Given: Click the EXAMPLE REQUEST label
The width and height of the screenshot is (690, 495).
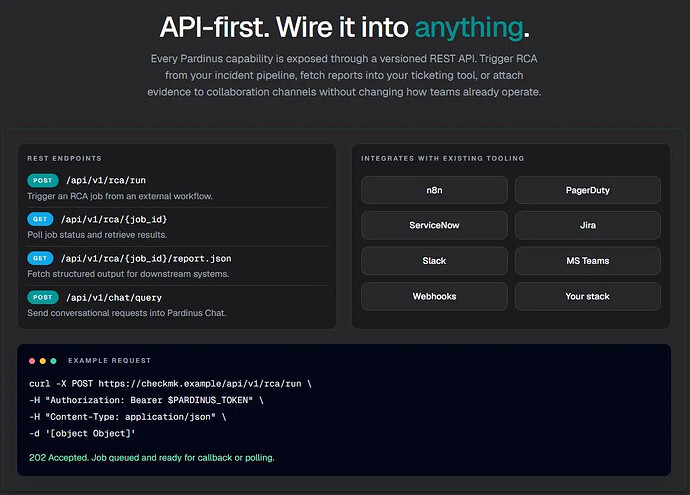Looking at the screenshot, I should [110, 360].
